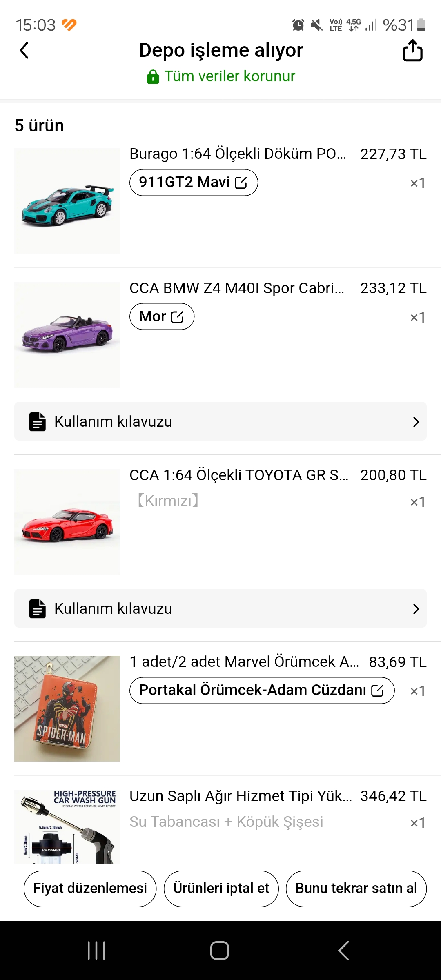This screenshot has height=980, width=441.
Task: Open Uzun Saplı Ağır Hizmet product title
Action: (x=240, y=796)
